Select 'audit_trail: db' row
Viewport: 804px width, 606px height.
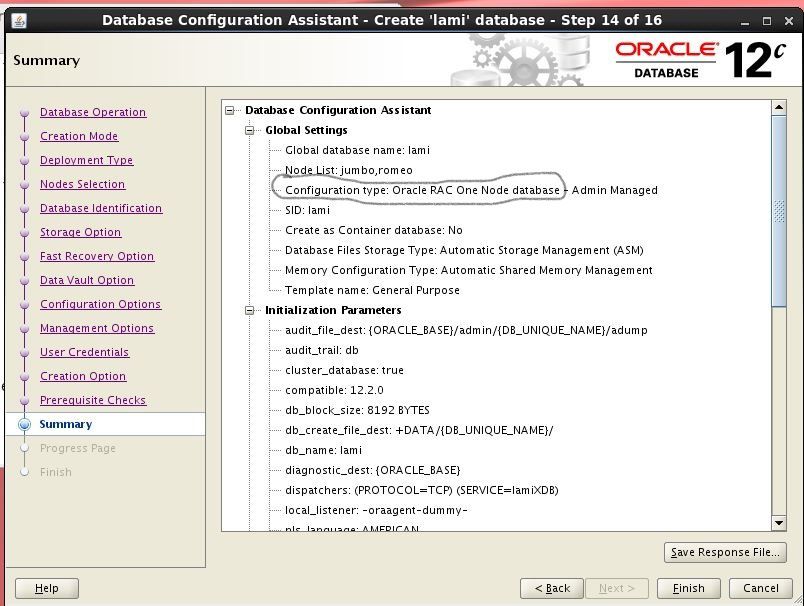[321, 350]
